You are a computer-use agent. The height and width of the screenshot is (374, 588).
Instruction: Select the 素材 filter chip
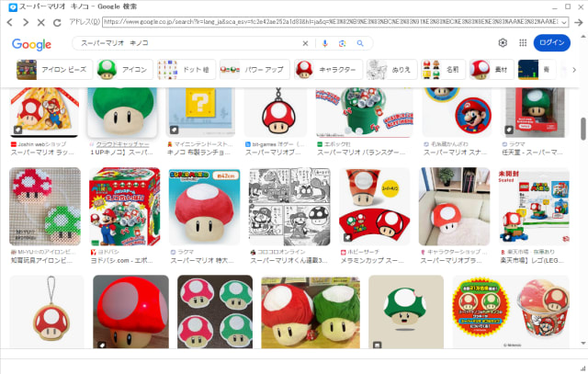click(492, 70)
